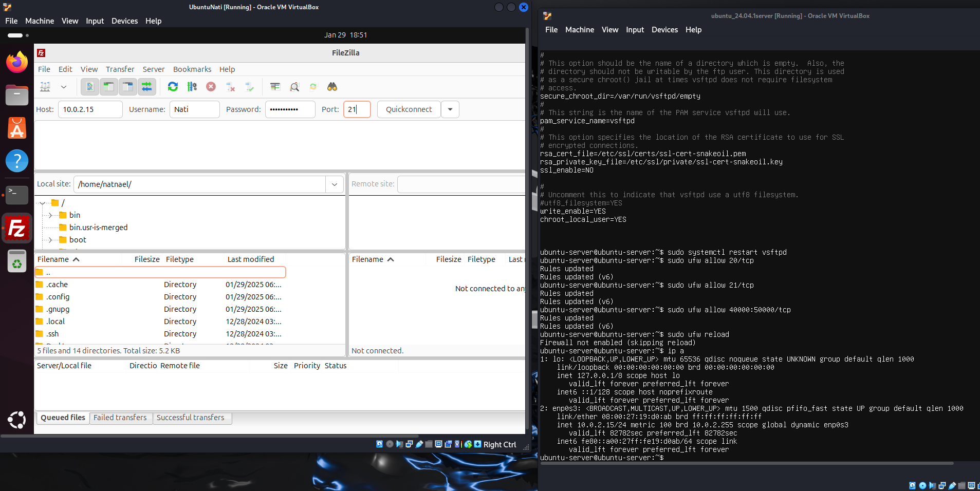This screenshot has width=980, height=491.
Task: Click the binoculars file search icon
Action: pyautogui.click(x=332, y=87)
